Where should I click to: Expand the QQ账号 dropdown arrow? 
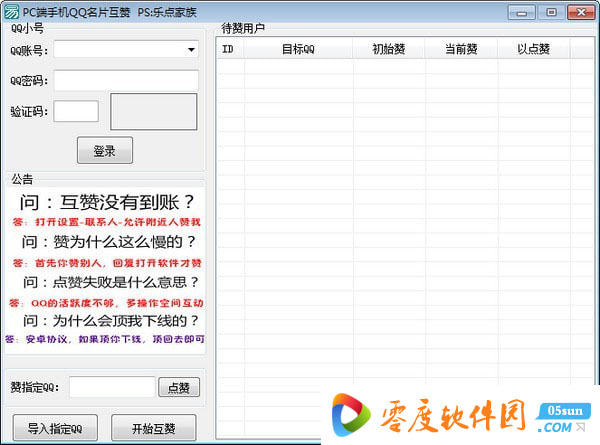click(x=190, y=50)
